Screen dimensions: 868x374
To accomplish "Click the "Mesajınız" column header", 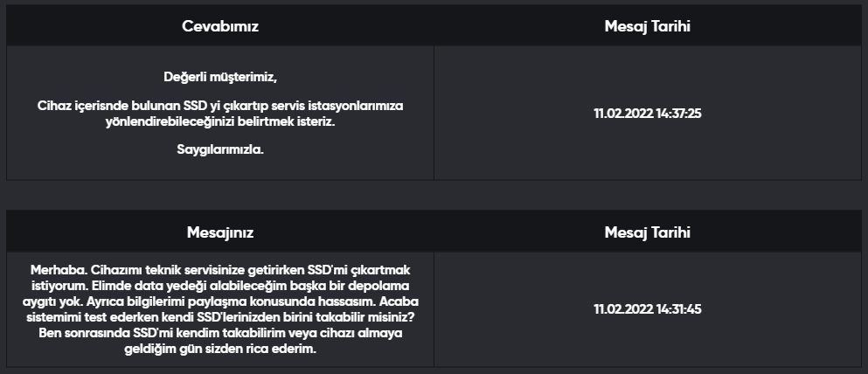I will coord(220,232).
